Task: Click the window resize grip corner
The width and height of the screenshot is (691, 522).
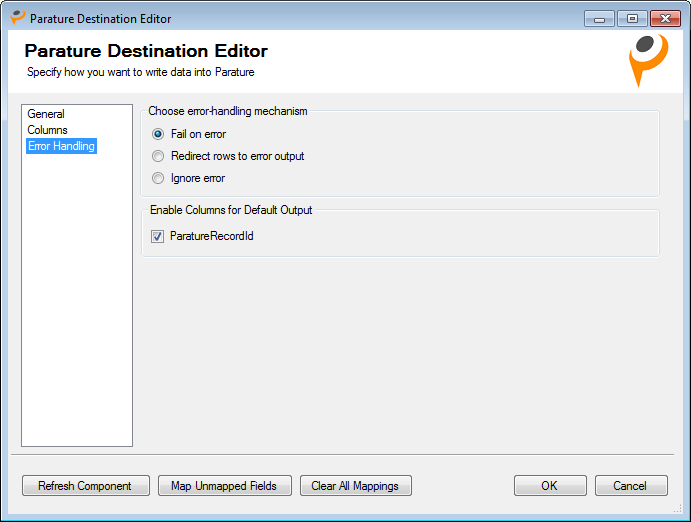Action: click(678, 509)
